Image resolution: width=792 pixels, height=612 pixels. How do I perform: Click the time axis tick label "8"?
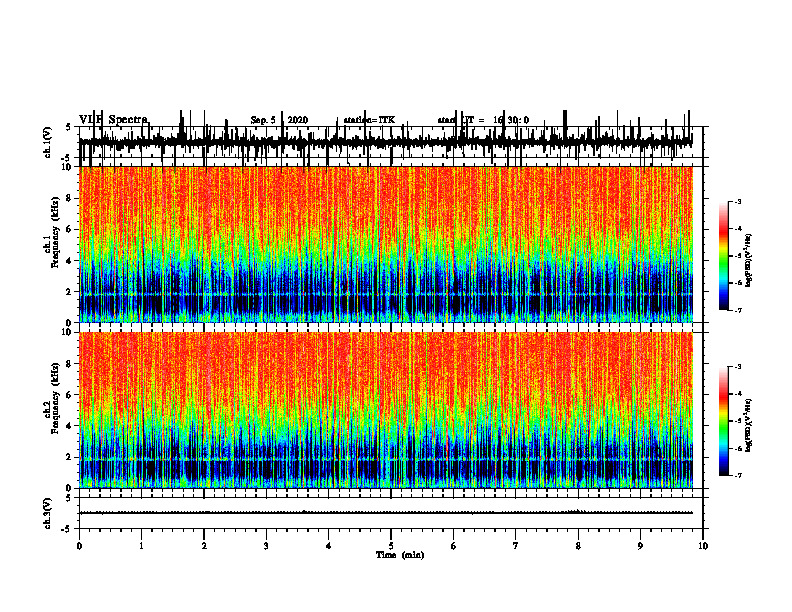click(x=578, y=546)
